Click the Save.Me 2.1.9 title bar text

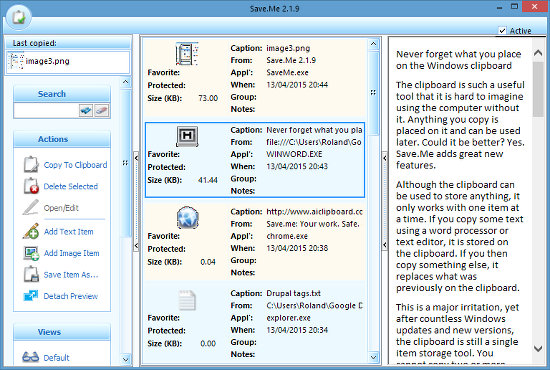click(x=275, y=8)
